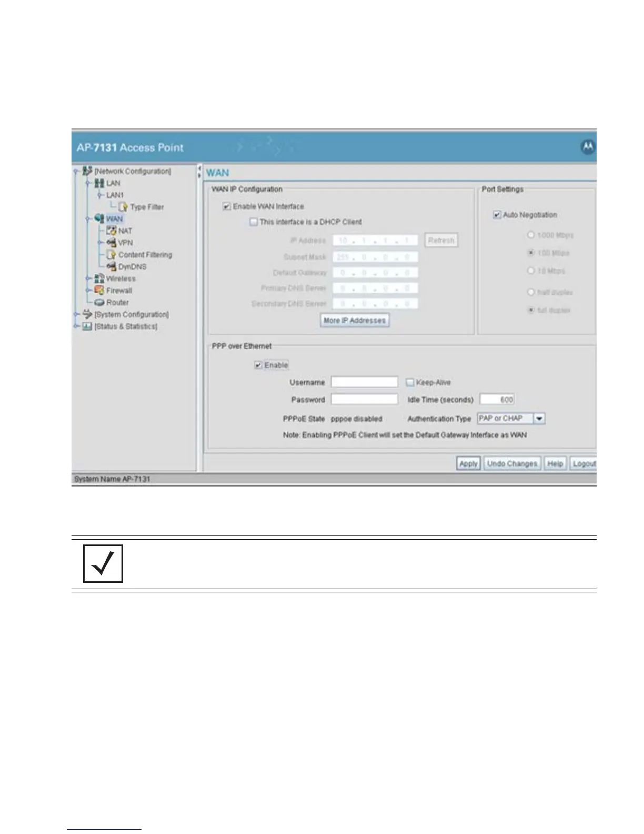
Task: Click the Status & Statistics chart icon
Action: [x=87, y=326]
